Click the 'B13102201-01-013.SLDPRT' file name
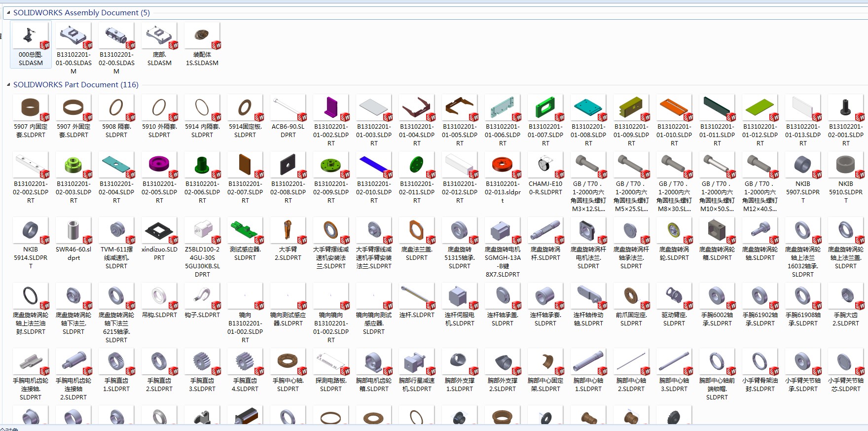 (x=803, y=135)
